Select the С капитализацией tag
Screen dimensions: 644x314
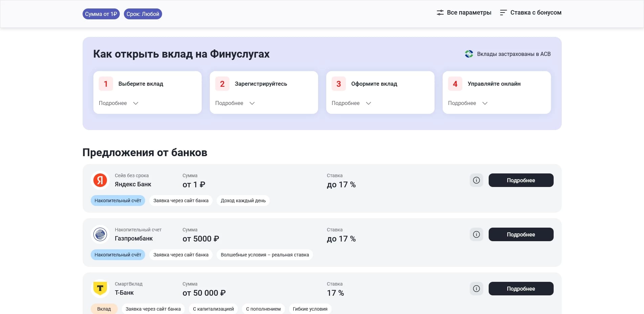pyautogui.click(x=213, y=309)
